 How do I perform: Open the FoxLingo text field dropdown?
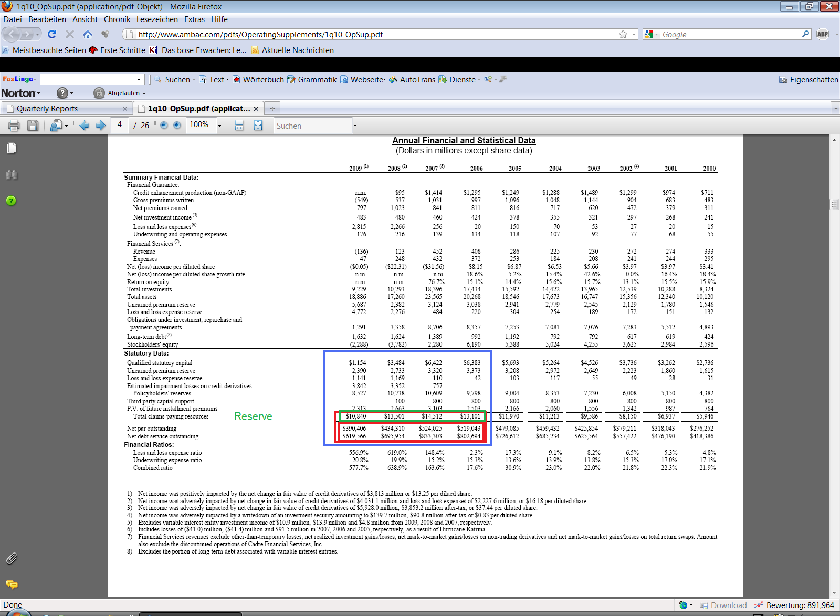tap(139, 80)
